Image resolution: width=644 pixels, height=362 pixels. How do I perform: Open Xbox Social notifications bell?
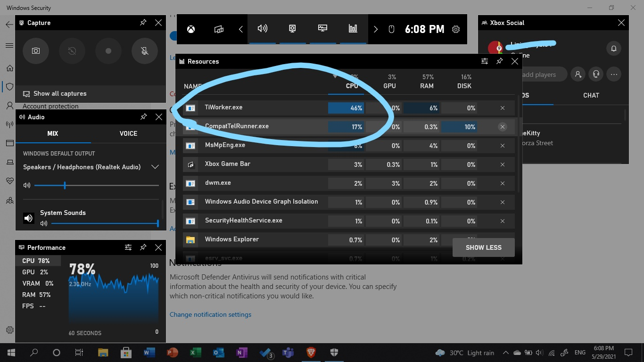(x=614, y=49)
